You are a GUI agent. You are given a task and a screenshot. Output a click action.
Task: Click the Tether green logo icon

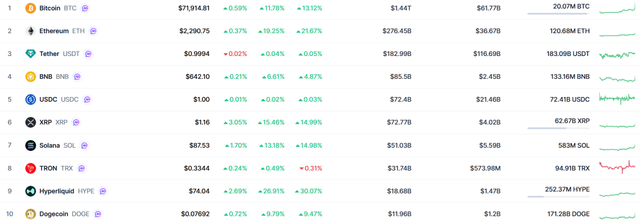click(x=30, y=54)
